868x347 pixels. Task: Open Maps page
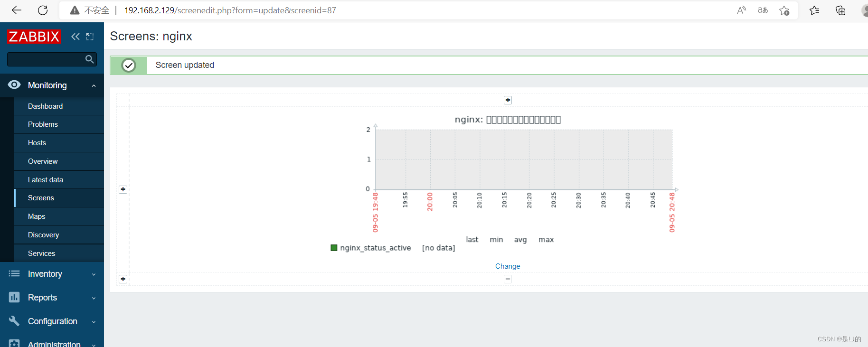(37, 216)
